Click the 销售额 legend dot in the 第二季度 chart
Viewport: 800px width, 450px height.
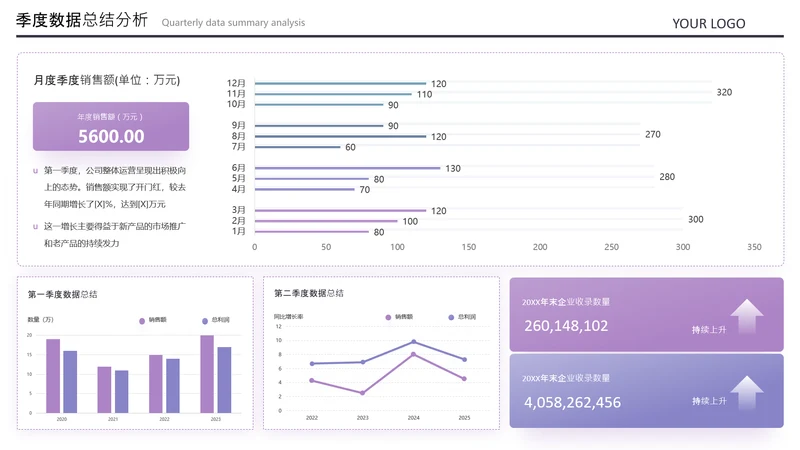(388, 317)
